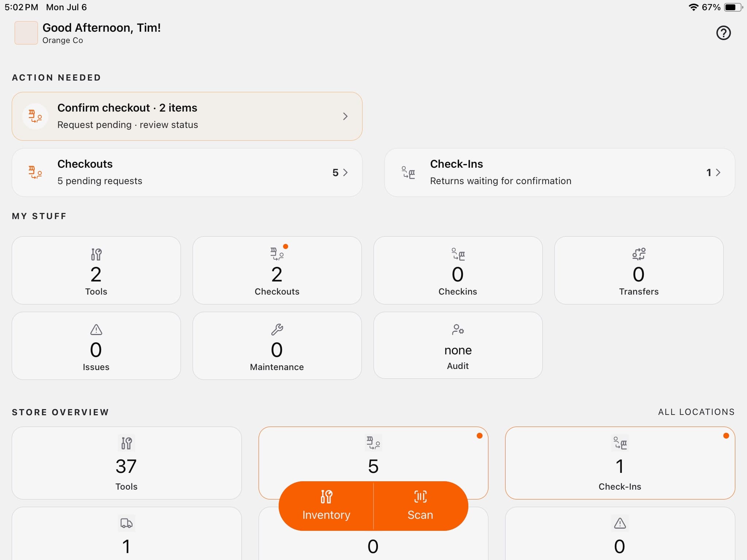Viewport: 747px width, 560px height.
Task: Click the Confirm checkout cart icon
Action: [35, 116]
